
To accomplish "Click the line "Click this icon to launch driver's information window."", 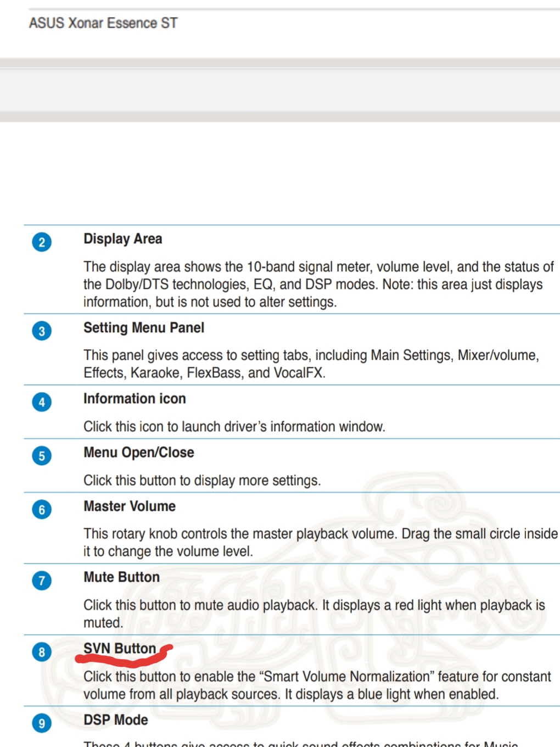I will [234, 427].
